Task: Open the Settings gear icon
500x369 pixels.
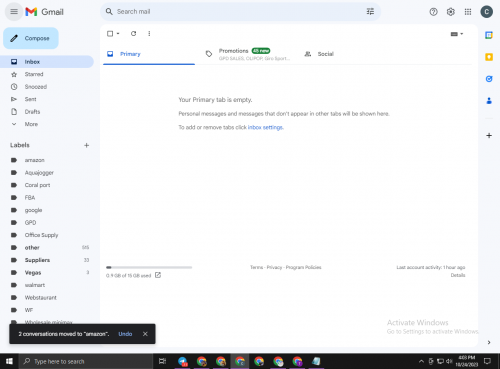Action: point(451,12)
